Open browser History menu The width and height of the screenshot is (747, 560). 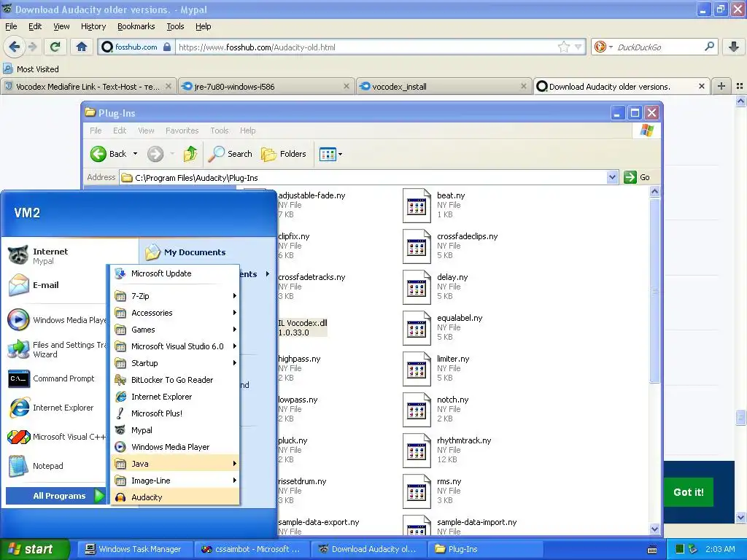(x=93, y=26)
